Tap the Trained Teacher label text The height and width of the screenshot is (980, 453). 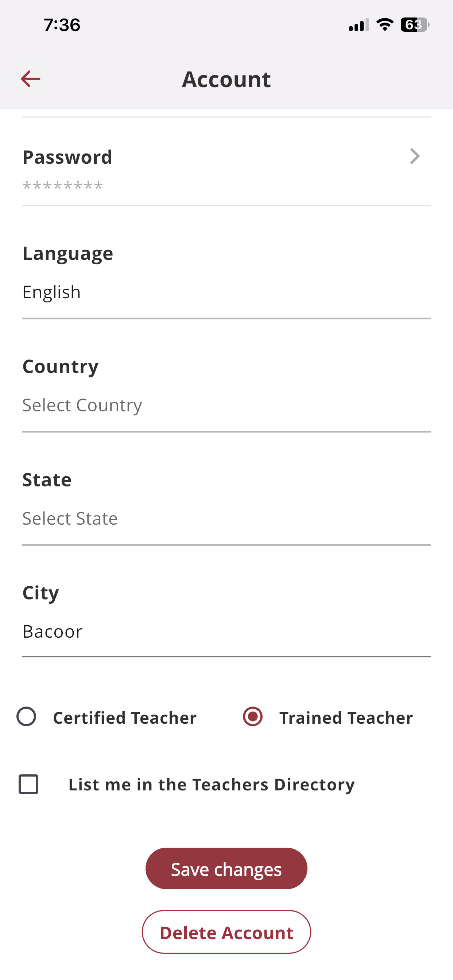click(346, 718)
